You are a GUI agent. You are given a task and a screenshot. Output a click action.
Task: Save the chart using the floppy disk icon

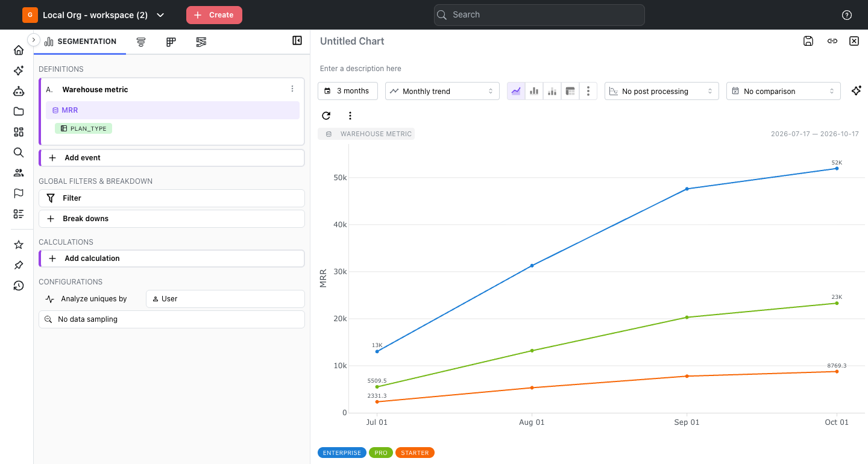(808, 41)
